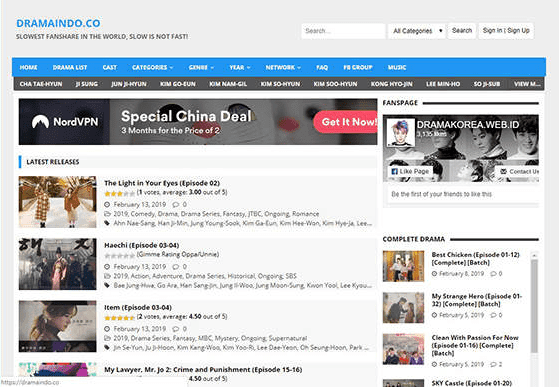Select SO JI-SUB in the actor bar

[x=487, y=84]
